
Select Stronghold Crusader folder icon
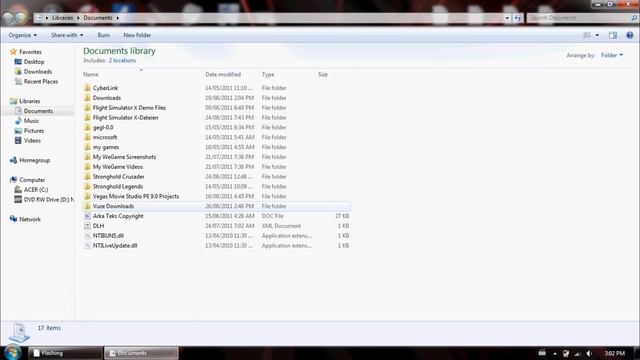point(87,176)
